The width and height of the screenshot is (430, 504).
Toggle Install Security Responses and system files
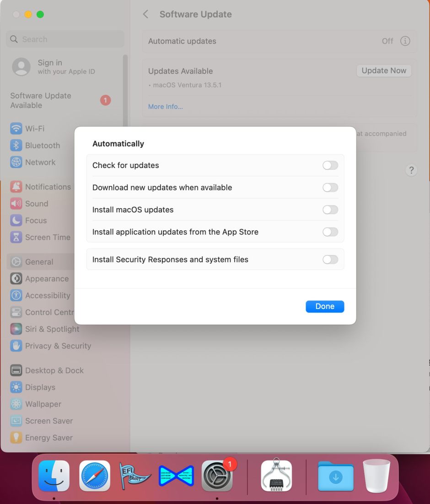[330, 259]
